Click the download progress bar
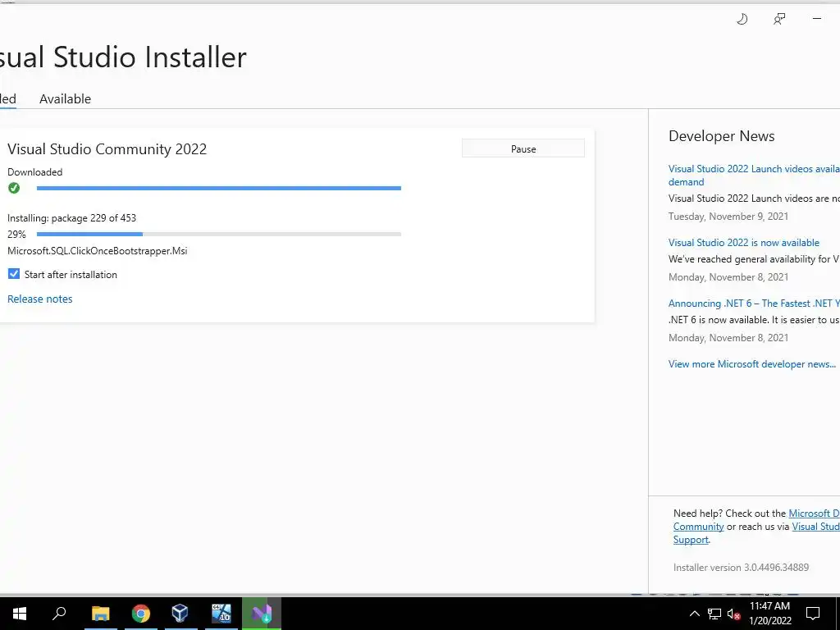 point(218,188)
